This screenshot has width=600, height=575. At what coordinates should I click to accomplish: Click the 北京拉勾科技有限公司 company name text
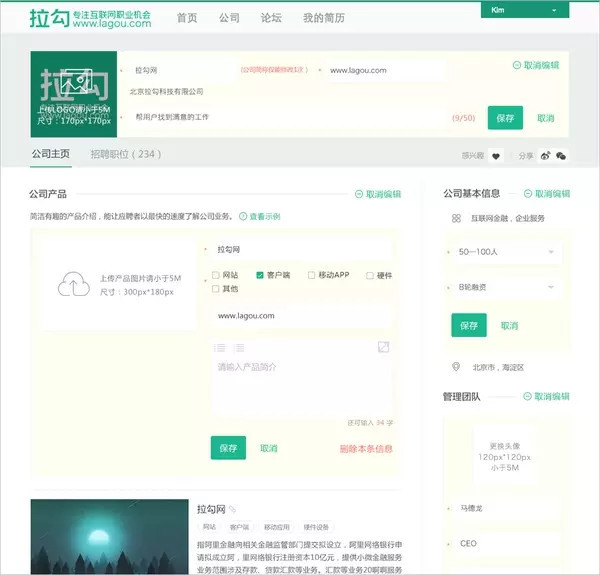(x=166, y=91)
